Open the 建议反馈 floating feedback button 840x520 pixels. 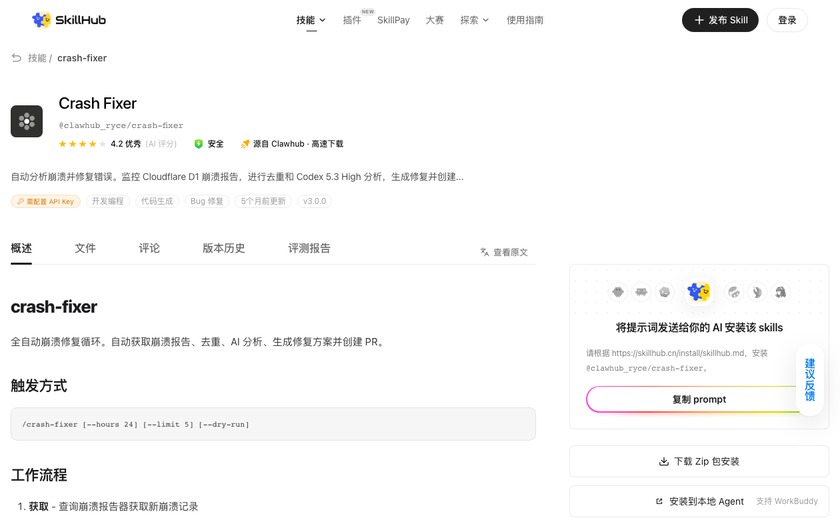coord(810,380)
